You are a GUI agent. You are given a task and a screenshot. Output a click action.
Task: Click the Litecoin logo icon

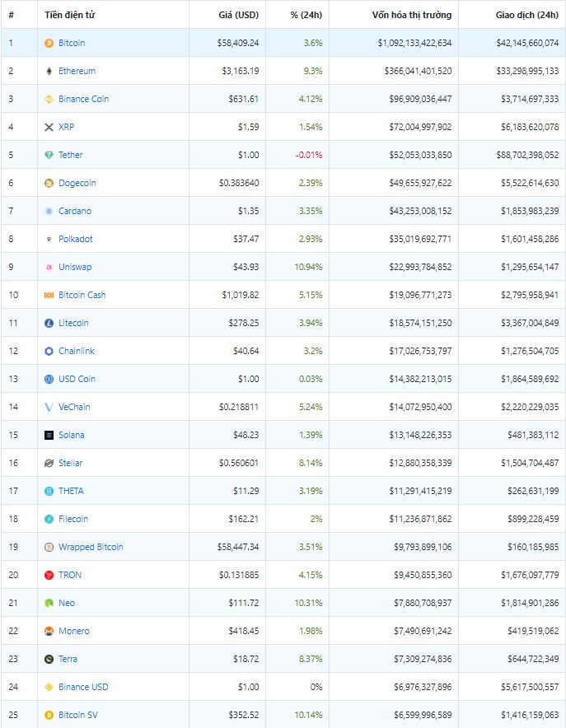click(49, 323)
